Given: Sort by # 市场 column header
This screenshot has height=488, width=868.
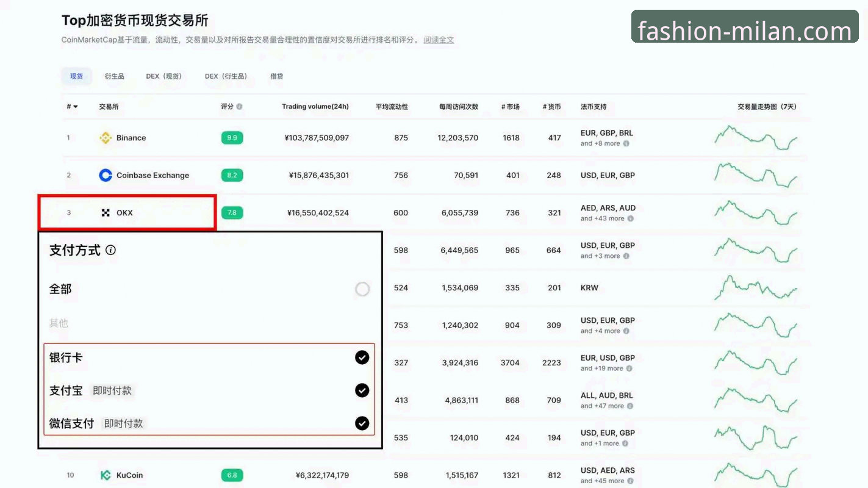Looking at the screenshot, I should (x=511, y=107).
